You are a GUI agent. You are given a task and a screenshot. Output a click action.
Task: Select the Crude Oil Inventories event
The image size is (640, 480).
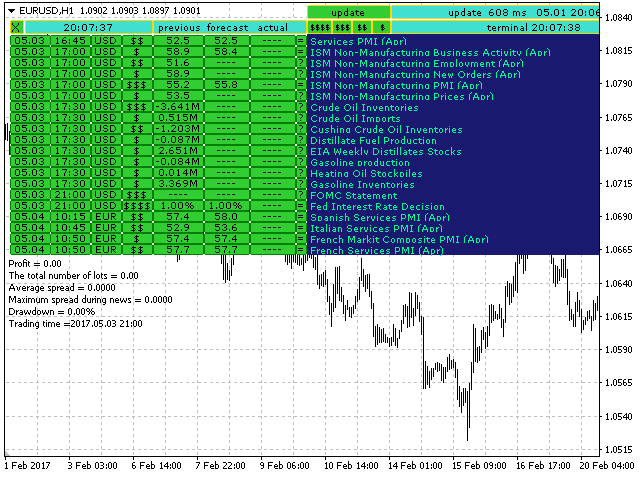pos(364,108)
